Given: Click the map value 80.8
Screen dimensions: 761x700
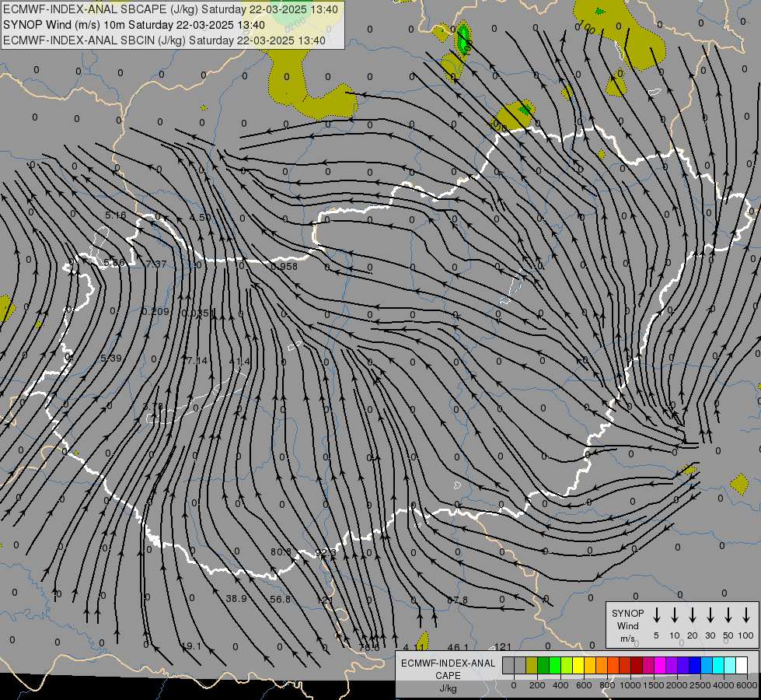Looking at the screenshot, I should (x=281, y=552).
